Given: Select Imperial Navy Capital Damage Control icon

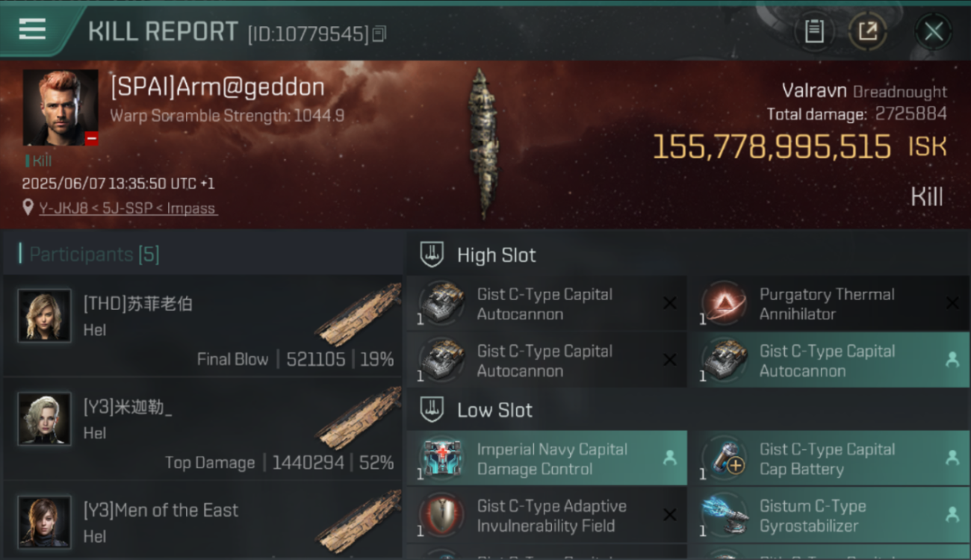Looking at the screenshot, I should point(442,459).
